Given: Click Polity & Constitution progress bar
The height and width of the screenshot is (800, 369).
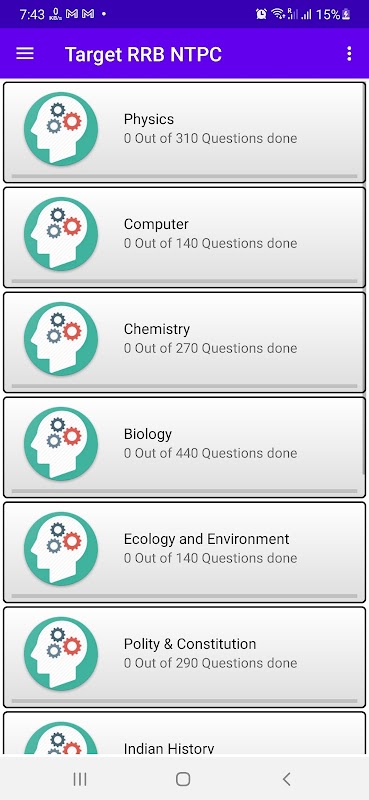Looking at the screenshot, I should (184, 701).
